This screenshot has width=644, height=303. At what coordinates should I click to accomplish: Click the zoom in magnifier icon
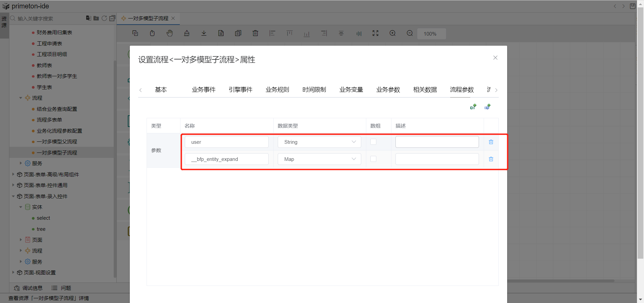point(392,33)
